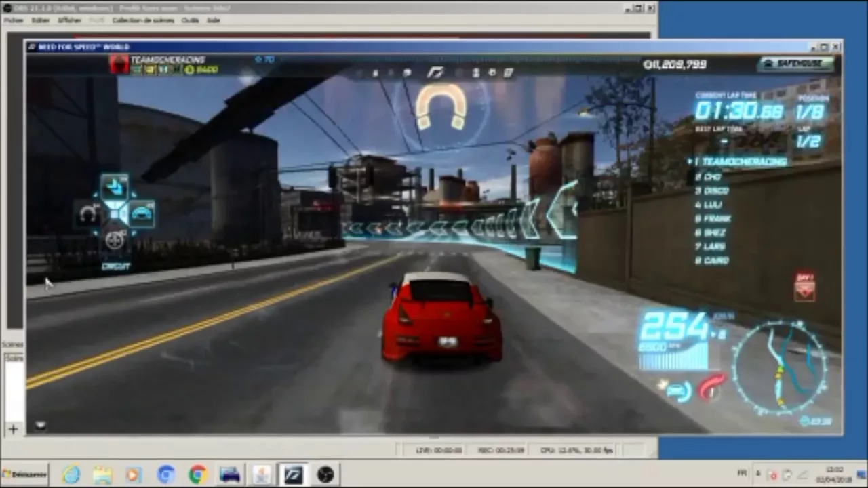This screenshot has width=868, height=488.
Task: Click the red driver avatar icon
Action: tap(119, 64)
